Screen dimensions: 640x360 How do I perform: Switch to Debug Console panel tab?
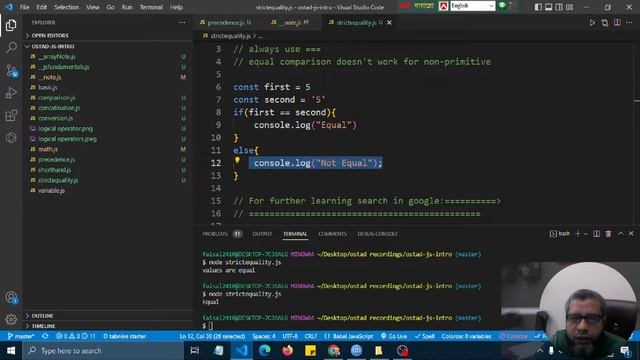coord(377,234)
